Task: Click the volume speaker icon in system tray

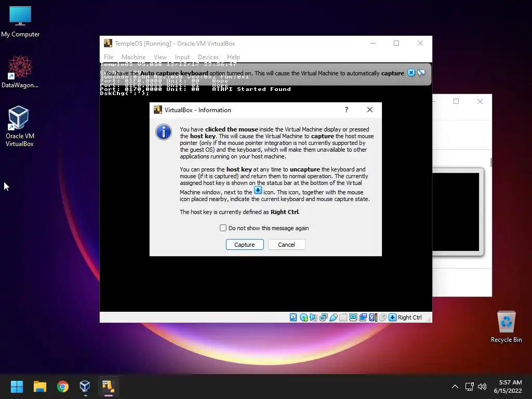Action: (x=482, y=387)
